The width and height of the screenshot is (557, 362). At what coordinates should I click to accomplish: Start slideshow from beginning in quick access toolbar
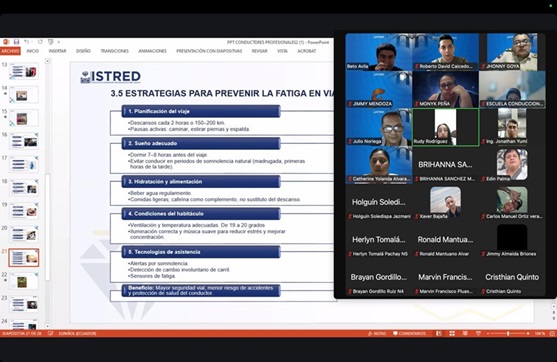coord(50,42)
